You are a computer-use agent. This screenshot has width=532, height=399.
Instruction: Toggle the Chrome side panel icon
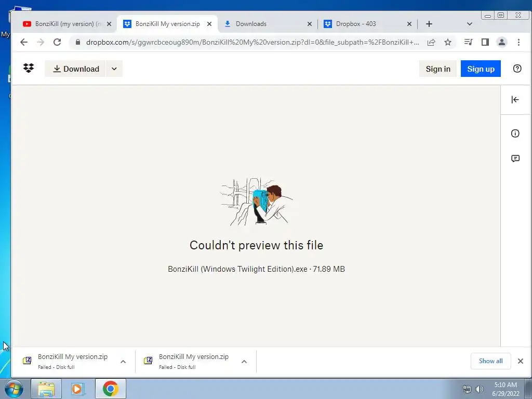pyautogui.click(x=485, y=42)
